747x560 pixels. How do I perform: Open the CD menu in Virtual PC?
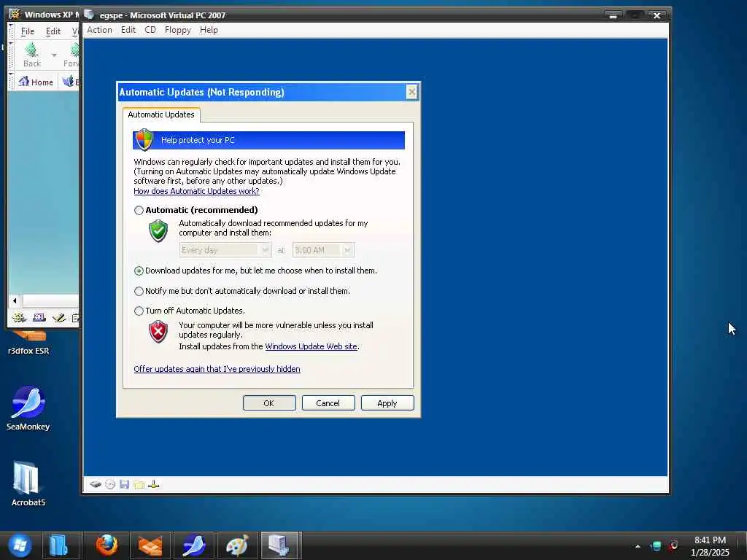150,30
